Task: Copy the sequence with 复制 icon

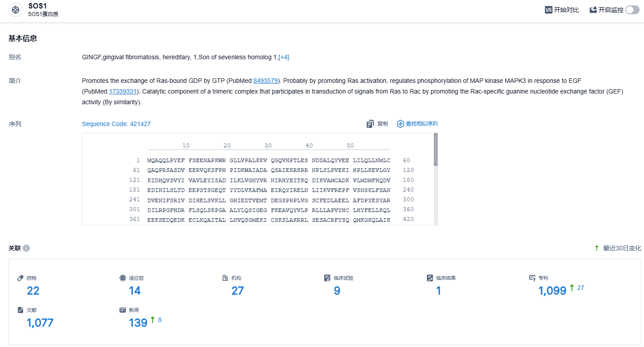Action: (370, 124)
